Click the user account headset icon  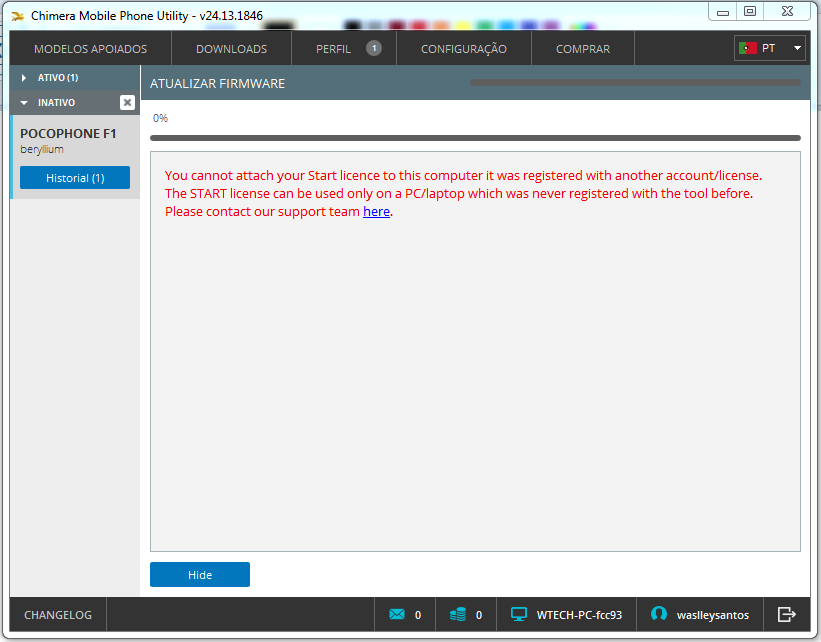coord(659,614)
